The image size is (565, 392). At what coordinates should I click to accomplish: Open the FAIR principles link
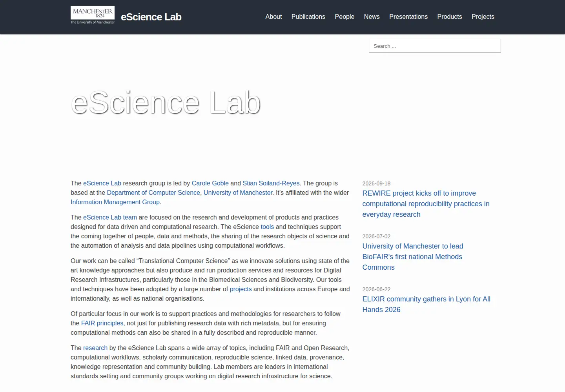102,323
